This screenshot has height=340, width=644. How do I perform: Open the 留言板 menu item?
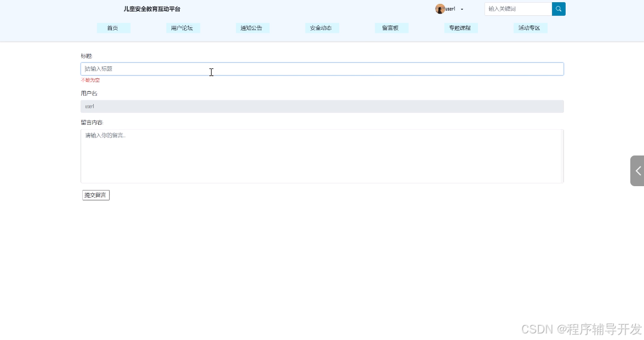(391, 28)
